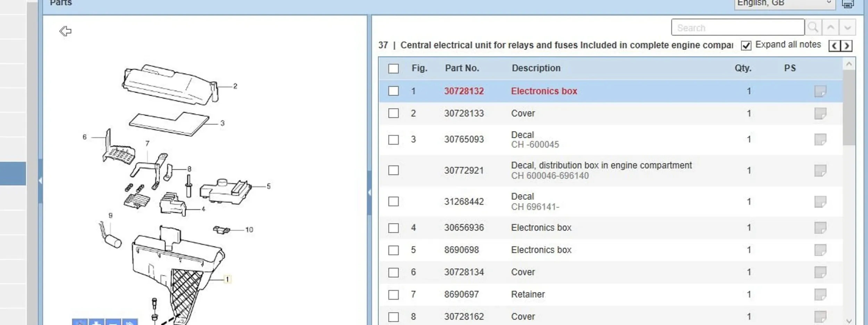The height and width of the screenshot is (325, 868).
Task: Open note icon for part 8690698
Action: point(820,250)
